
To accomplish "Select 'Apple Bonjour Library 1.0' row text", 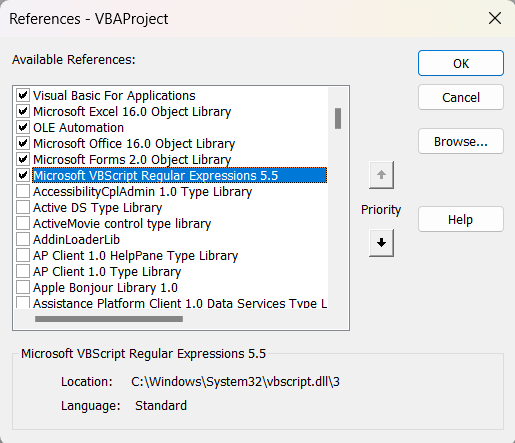I will pos(105,288).
